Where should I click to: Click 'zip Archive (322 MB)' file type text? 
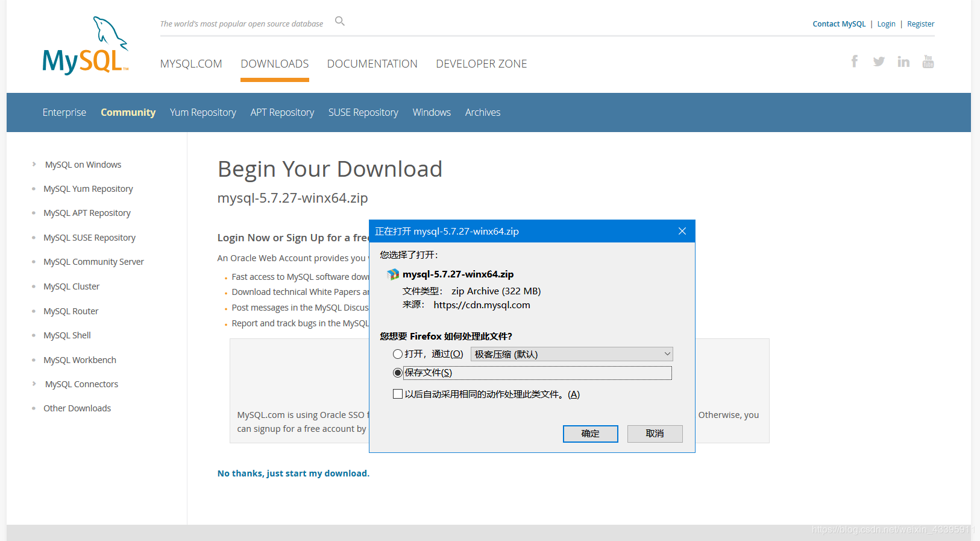496,291
